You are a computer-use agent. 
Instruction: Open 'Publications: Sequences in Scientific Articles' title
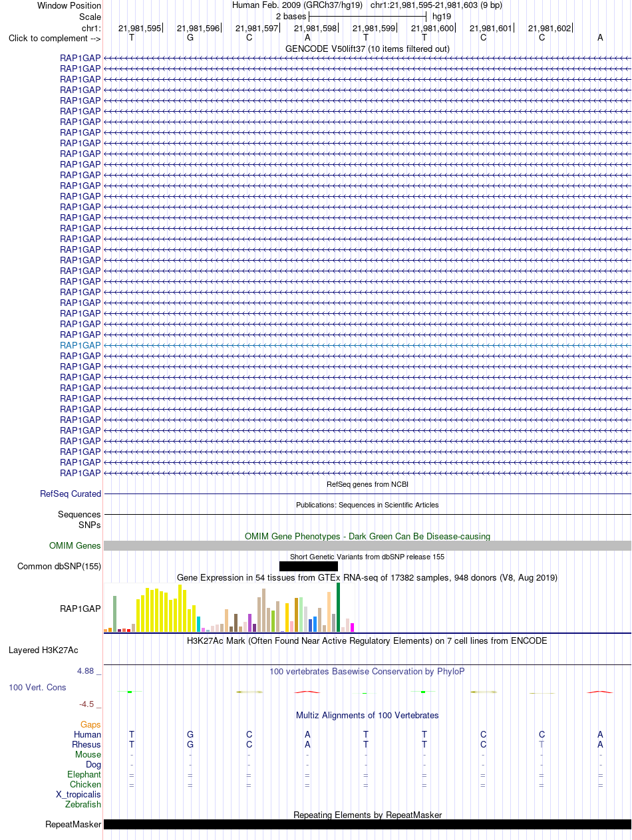tap(367, 505)
